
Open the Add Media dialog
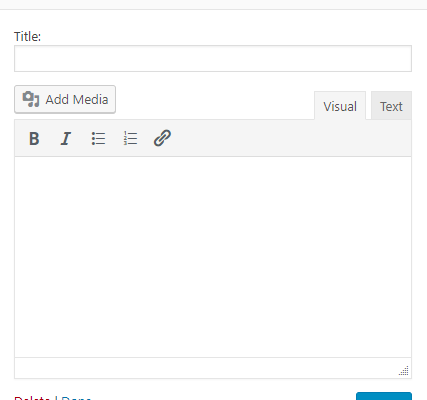click(x=65, y=99)
